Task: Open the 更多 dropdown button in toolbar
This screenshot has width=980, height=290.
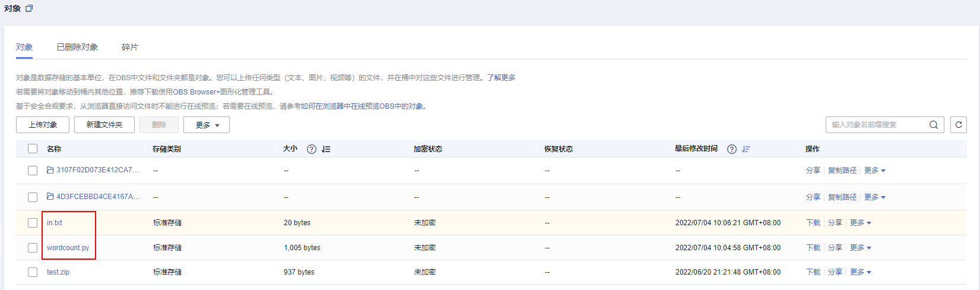Action: [x=207, y=125]
